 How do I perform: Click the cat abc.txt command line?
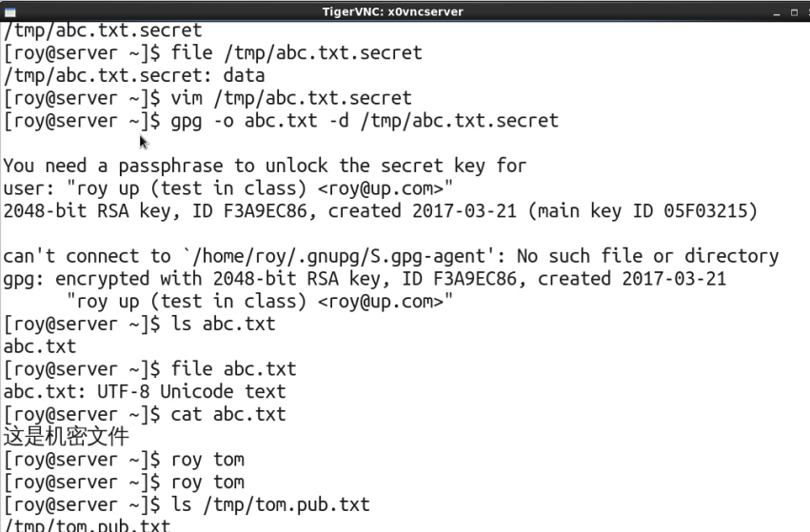[x=145, y=414]
